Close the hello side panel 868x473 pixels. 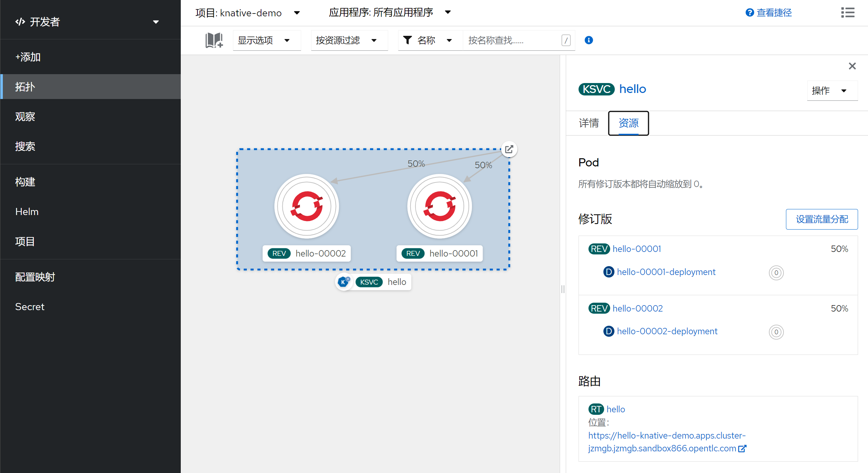pyautogui.click(x=852, y=66)
